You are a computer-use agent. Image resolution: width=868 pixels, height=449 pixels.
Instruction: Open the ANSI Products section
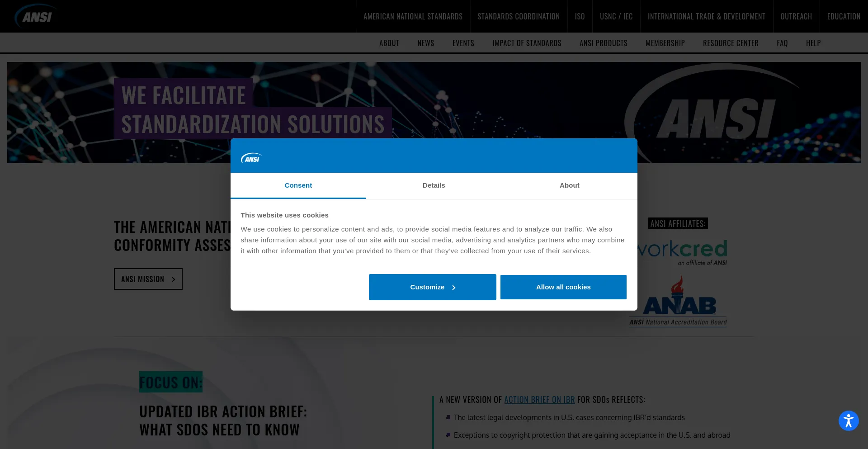tap(603, 43)
